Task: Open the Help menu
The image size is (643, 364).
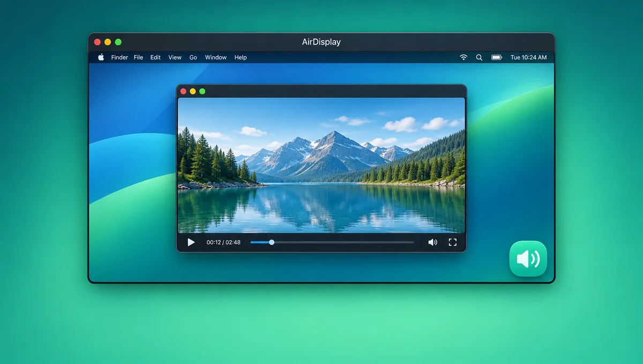Action: point(241,57)
